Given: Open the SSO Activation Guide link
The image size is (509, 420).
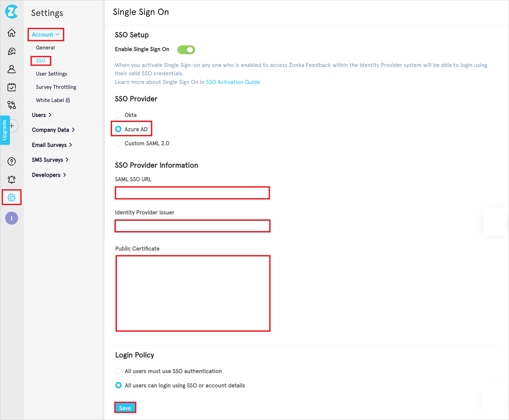Looking at the screenshot, I should tap(233, 82).
